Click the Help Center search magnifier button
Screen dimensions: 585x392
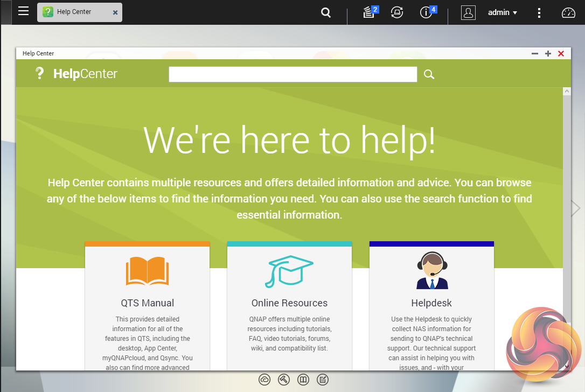click(429, 74)
